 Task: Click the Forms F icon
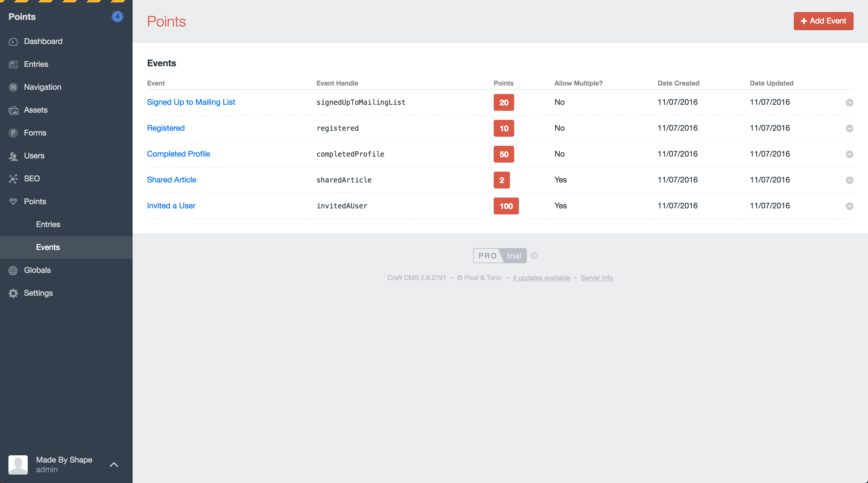point(13,133)
